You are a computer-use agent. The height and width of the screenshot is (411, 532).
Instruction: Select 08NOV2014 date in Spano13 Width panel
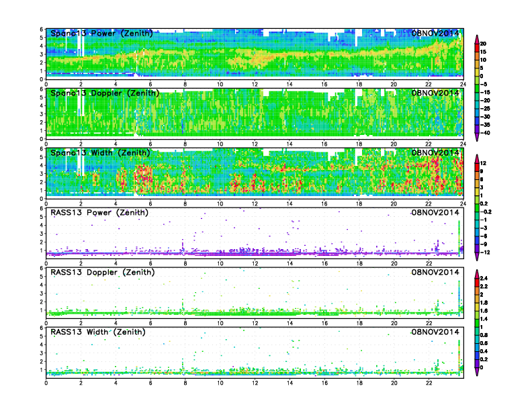pos(435,152)
